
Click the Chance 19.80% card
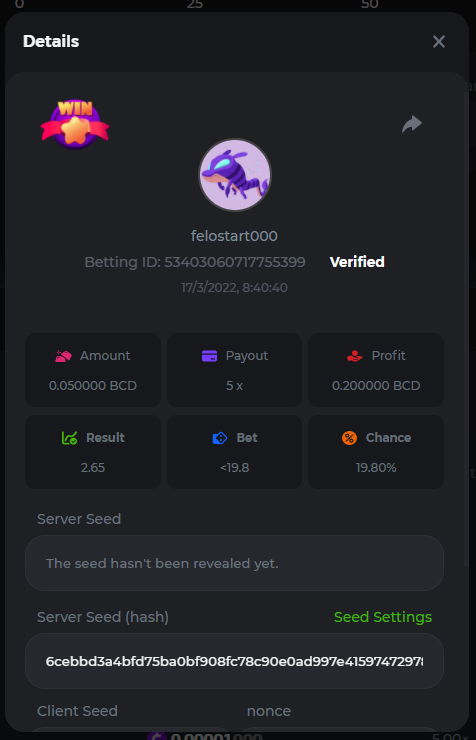tap(376, 452)
